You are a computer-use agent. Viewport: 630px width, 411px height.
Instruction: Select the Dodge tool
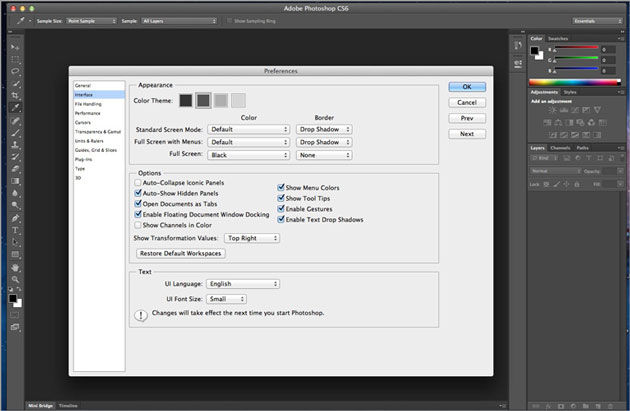[15, 205]
